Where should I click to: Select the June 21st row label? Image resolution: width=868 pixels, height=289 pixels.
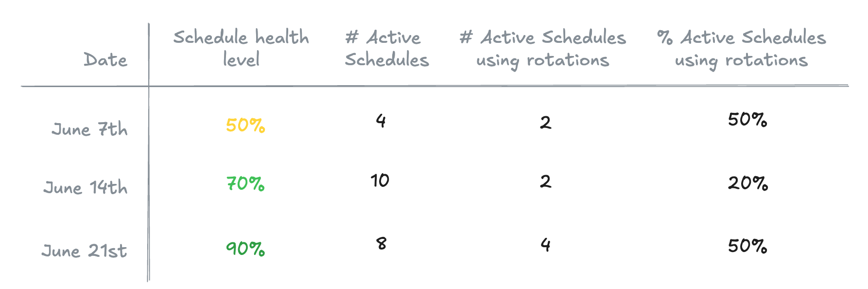tap(85, 251)
